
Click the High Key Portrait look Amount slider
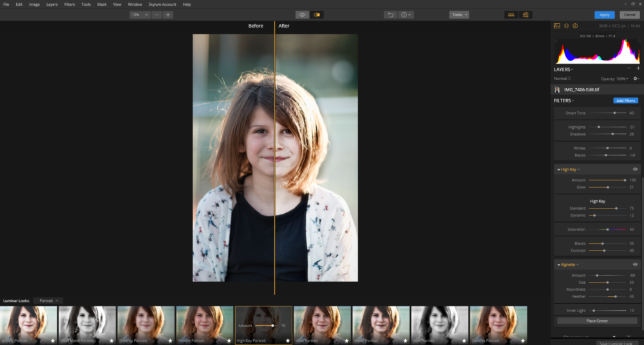tap(266, 325)
